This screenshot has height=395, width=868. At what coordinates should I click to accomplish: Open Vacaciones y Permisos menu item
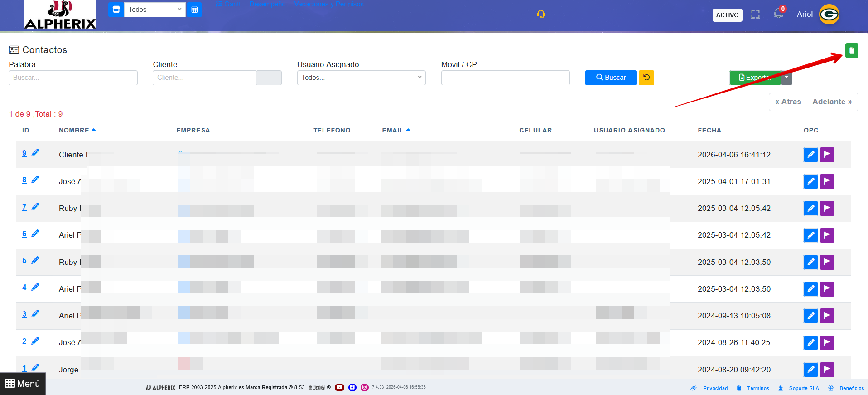coord(329,4)
